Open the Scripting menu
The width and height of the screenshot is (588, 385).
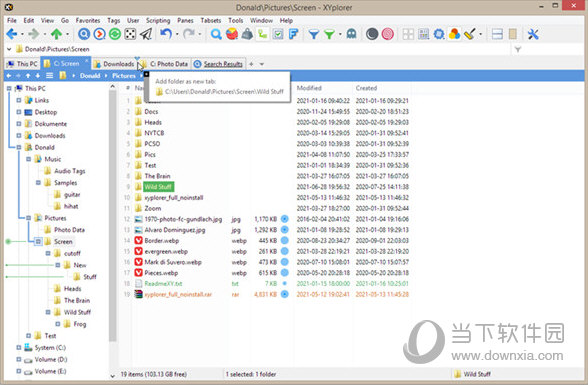(158, 20)
